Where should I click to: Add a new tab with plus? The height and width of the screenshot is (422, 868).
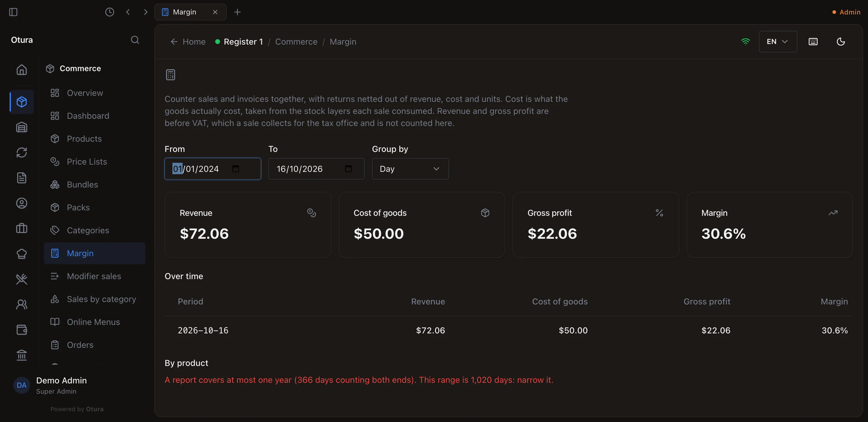coord(237,12)
